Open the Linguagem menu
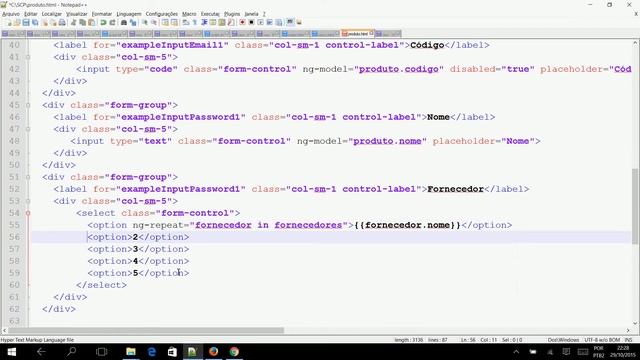The height and width of the screenshot is (360, 640). 129,14
